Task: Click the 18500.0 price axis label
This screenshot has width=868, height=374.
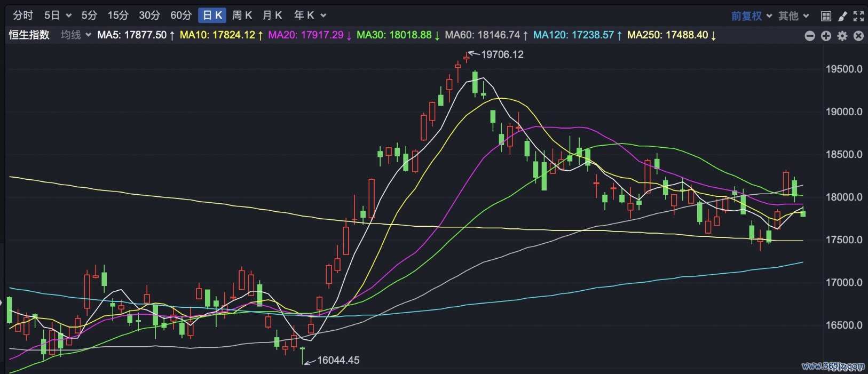Action: tap(844, 154)
